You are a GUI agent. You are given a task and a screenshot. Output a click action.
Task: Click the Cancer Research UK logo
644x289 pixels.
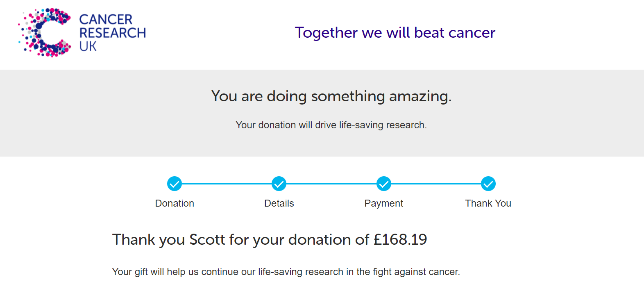82,32
